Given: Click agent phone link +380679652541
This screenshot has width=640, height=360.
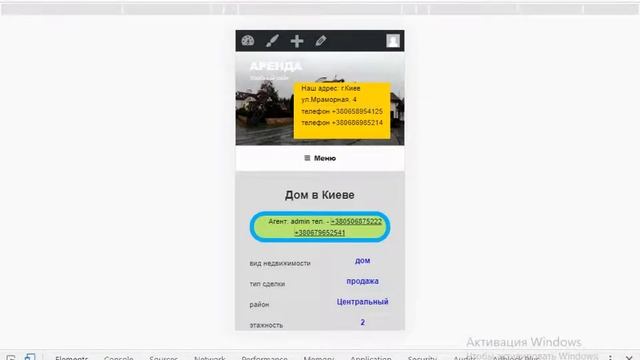Looking at the screenshot, I should 320,233.
